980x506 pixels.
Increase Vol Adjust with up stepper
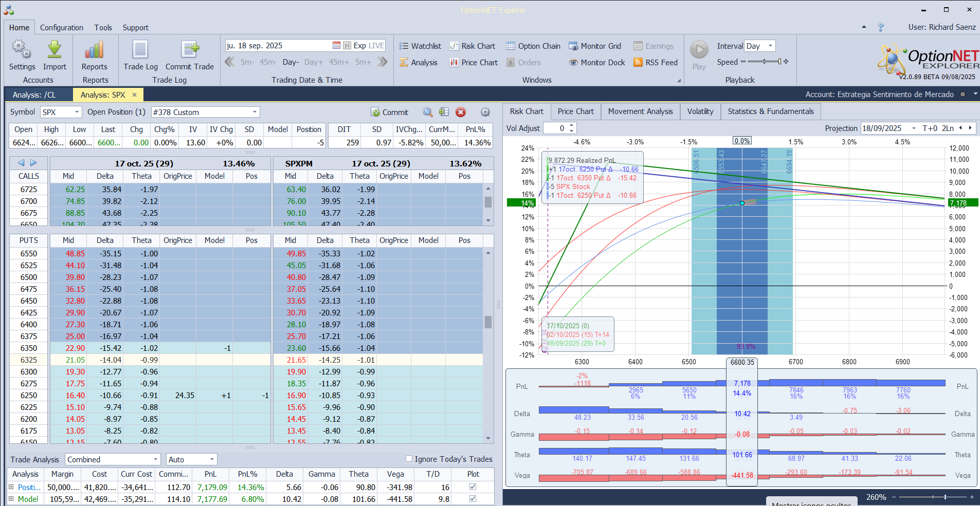pyautogui.click(x=571, y=125)
